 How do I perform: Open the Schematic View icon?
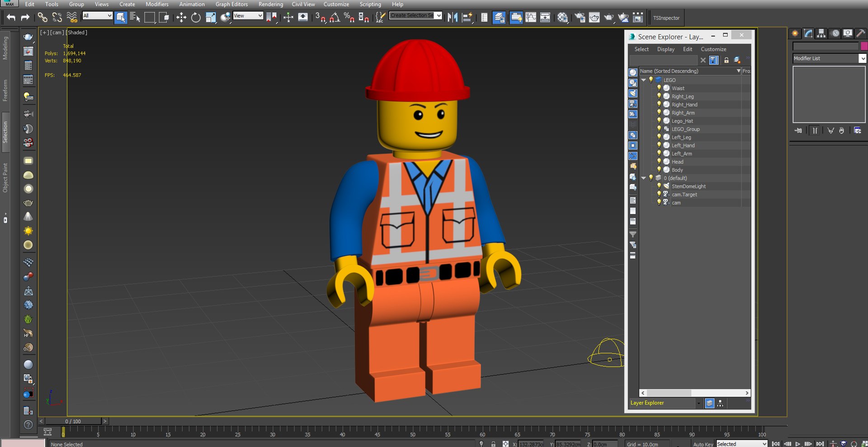coord(545,18)
